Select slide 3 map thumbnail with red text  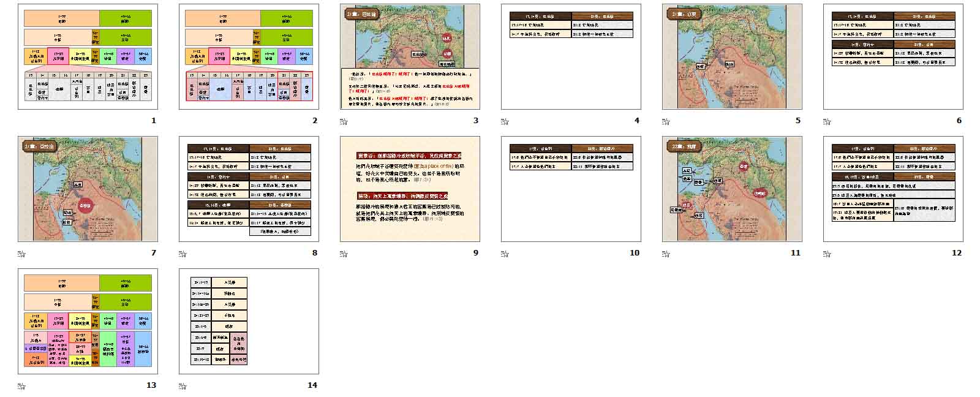tap(410, 57)
